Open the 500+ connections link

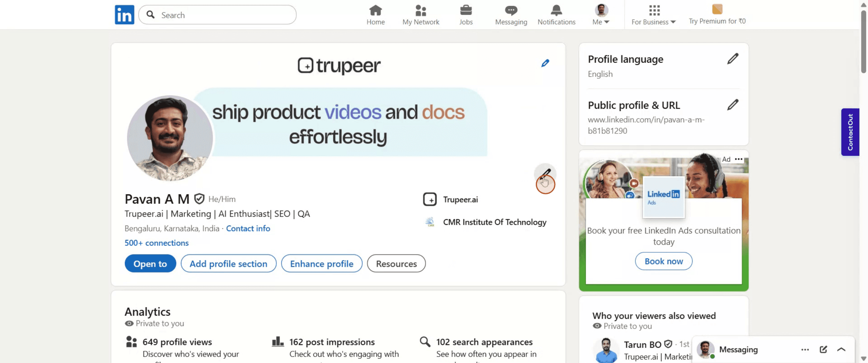point(156,243)
